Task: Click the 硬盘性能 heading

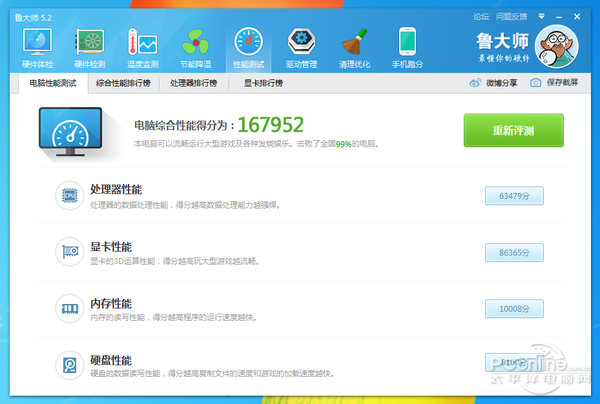Action: point(111,360)
